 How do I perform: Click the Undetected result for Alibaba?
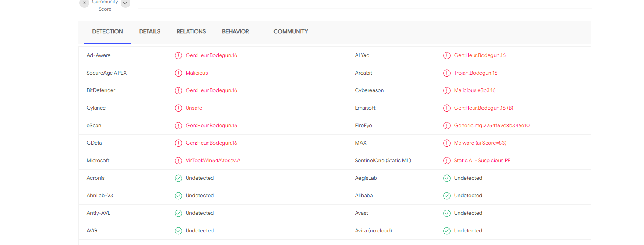coord(468,196)
